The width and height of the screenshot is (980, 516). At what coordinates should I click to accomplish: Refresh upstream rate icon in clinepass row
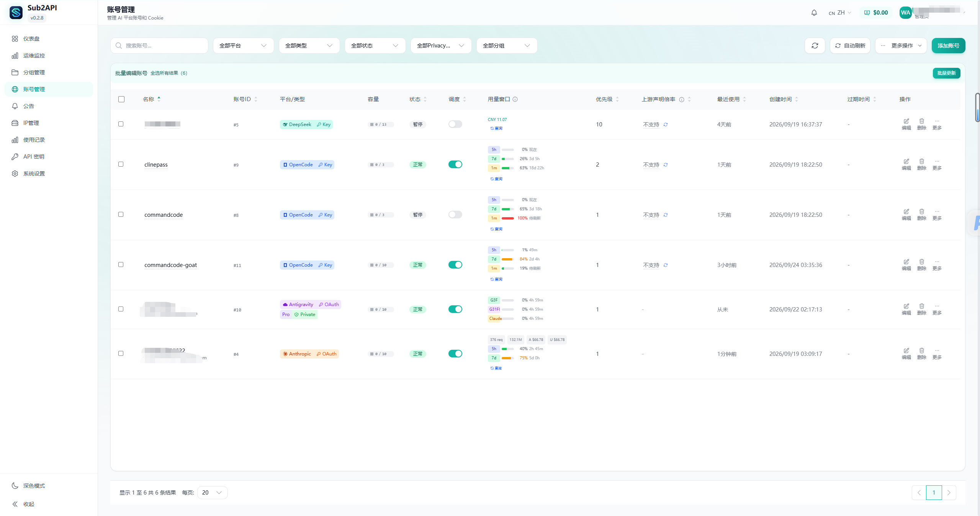[666, 165]
